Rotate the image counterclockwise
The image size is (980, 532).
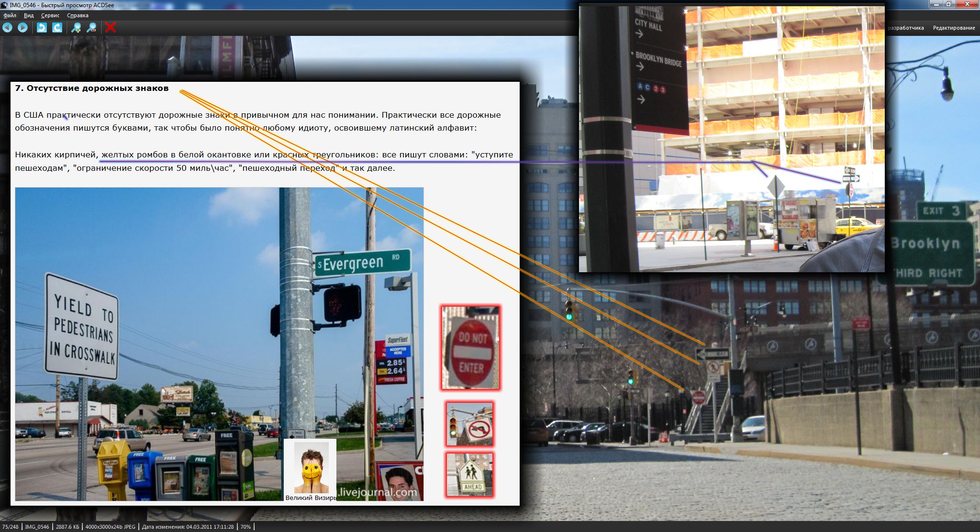tap(42, 27)
